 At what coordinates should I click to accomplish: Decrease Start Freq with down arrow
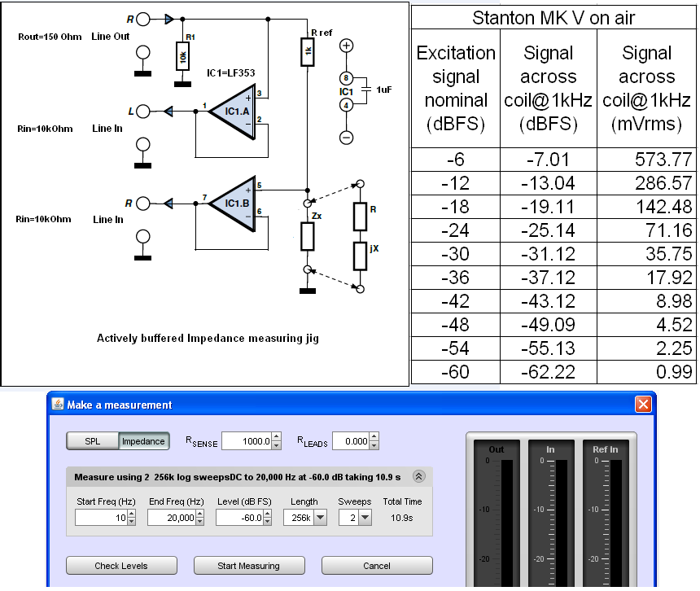(x=131, y=522)
